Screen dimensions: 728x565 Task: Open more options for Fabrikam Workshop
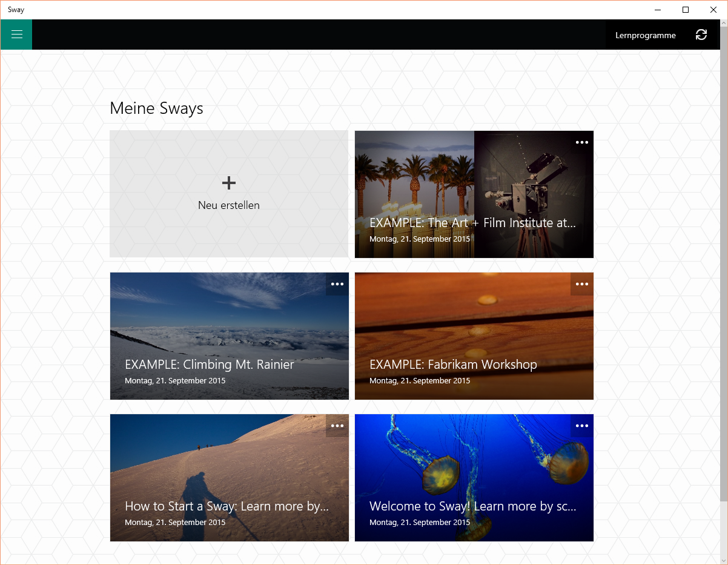tap(581, 284)
